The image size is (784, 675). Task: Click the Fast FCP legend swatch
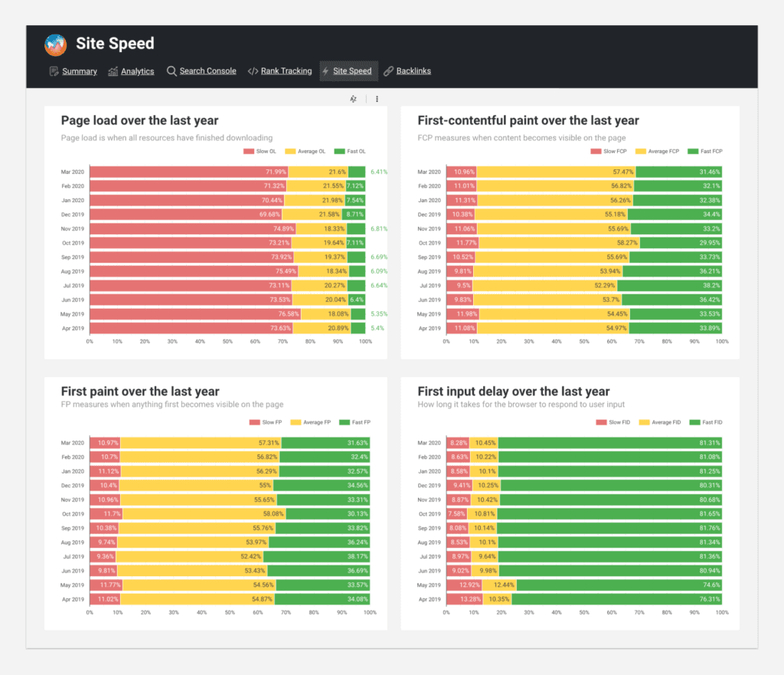click(x=693, y=152)
